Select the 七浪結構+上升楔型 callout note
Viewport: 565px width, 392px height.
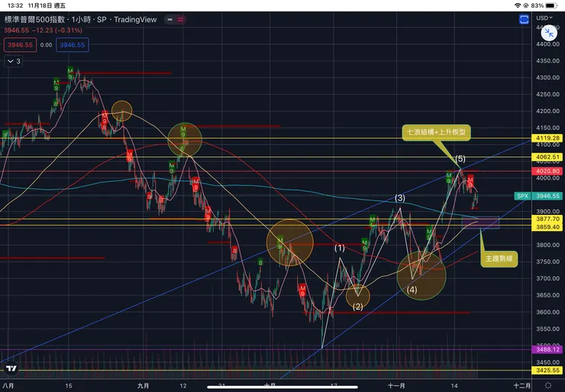click(436, 132)
